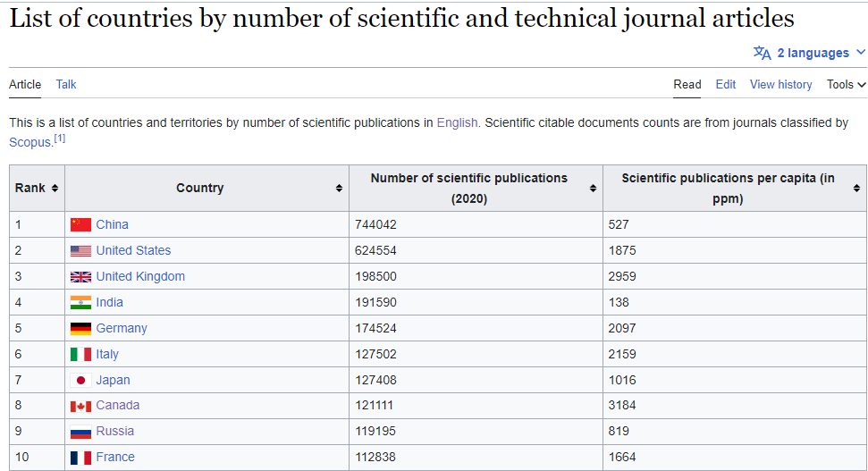
Task: Click Germany's publication count 174524
Action: (x=375, y=329)
